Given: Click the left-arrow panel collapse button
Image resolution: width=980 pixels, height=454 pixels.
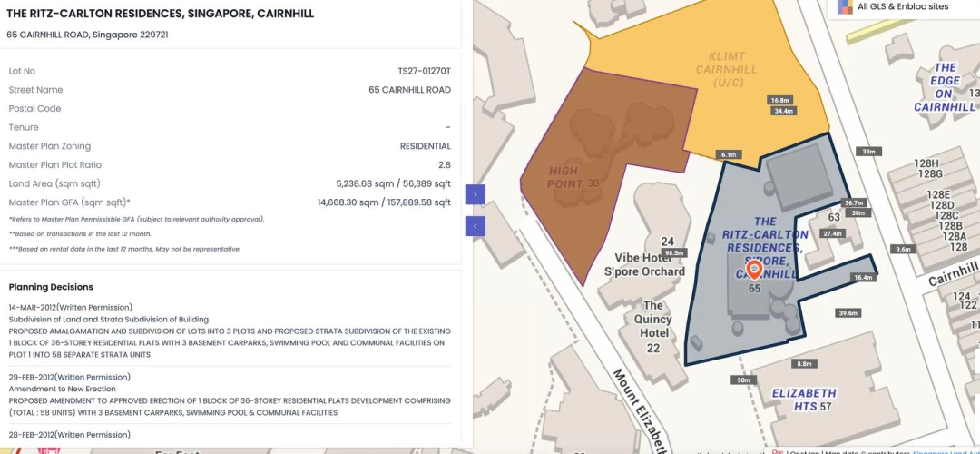Looking at the screenshot, I should coord(475,226).
